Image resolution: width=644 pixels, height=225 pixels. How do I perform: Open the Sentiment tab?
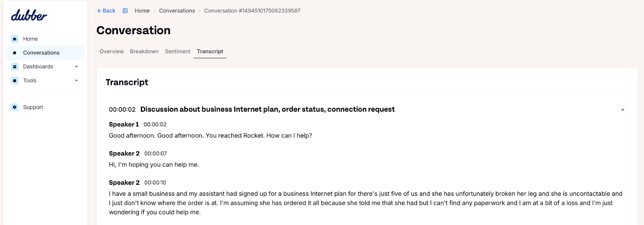coord(178,51)
